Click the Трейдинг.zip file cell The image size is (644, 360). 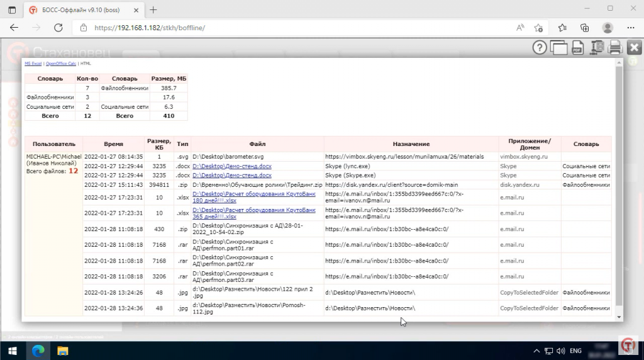tap(257, 185)
